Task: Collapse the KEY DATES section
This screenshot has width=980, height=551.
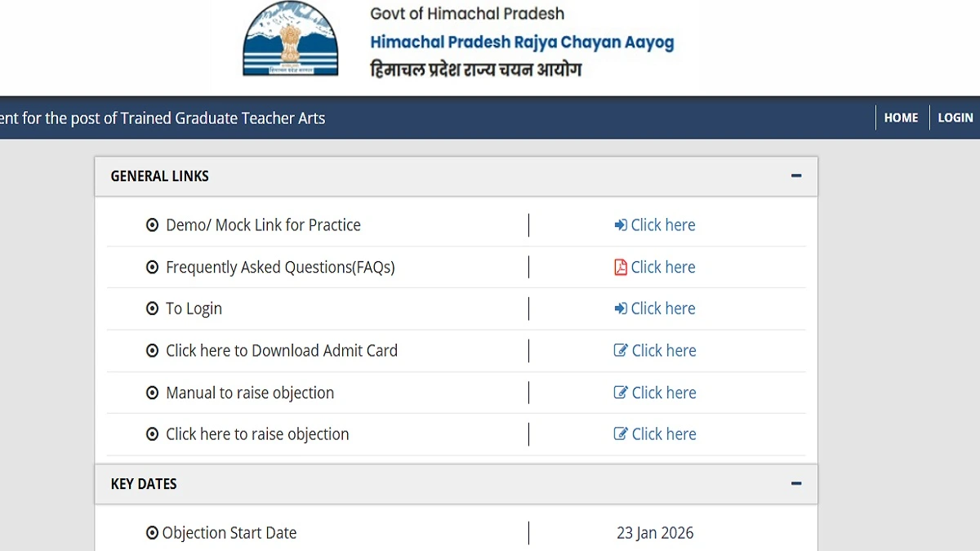Action: point(796,483)
